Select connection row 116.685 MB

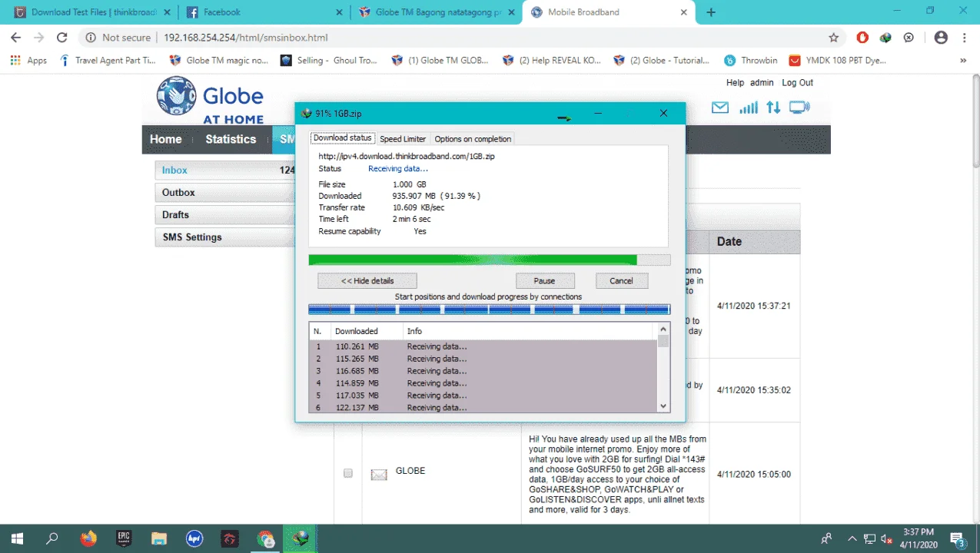click(x=483, y=371)
